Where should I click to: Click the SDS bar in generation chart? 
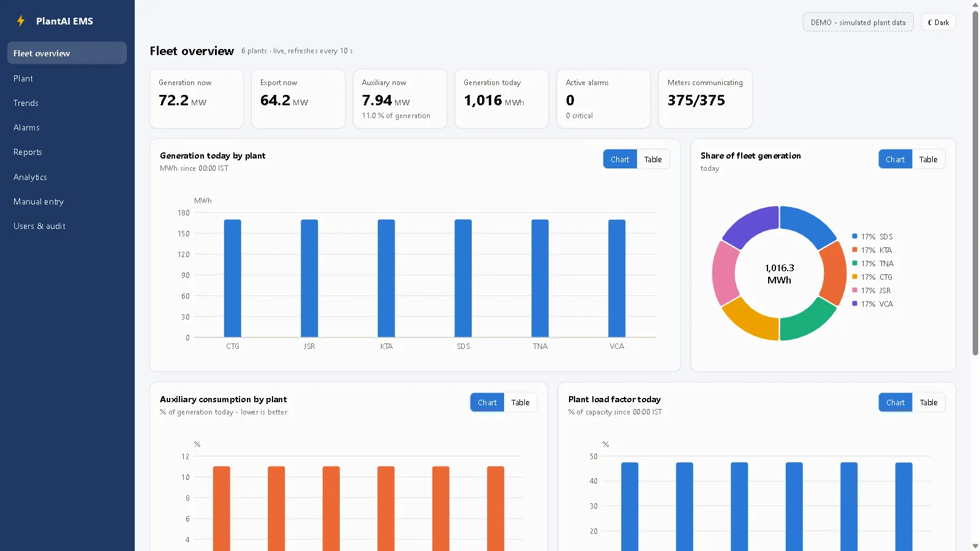pos(463,279)
